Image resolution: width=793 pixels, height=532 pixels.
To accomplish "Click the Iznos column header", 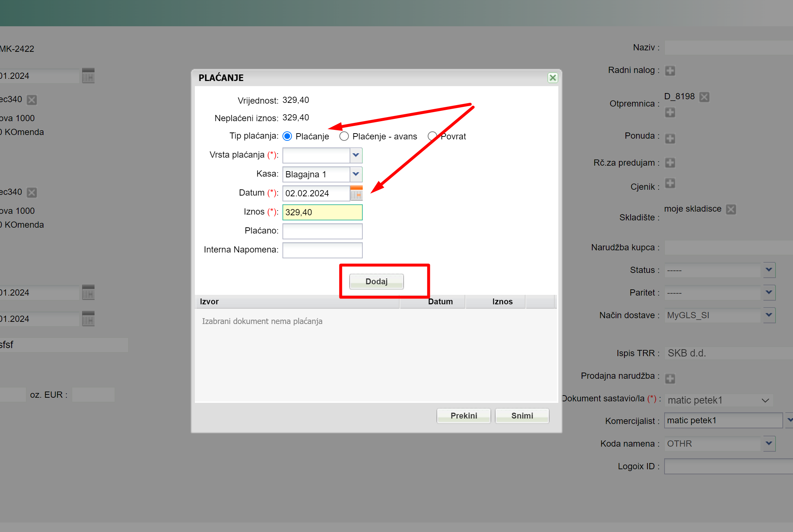I will pyautogui.click(x=502, y=301).
